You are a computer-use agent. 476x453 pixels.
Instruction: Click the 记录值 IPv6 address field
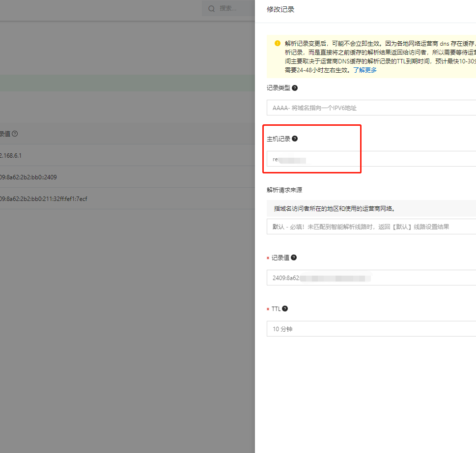pos(371,278)
